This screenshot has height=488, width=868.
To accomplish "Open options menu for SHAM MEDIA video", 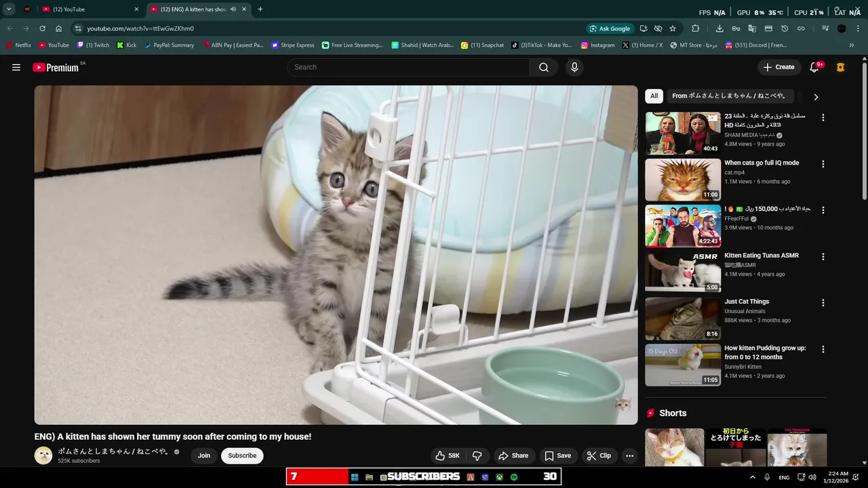I will (x=823, y=117).
